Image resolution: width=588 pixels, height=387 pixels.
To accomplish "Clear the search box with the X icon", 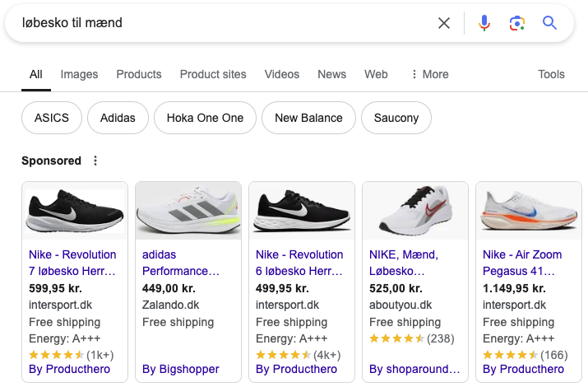I will pyautogui.click(x=444, y=23).
